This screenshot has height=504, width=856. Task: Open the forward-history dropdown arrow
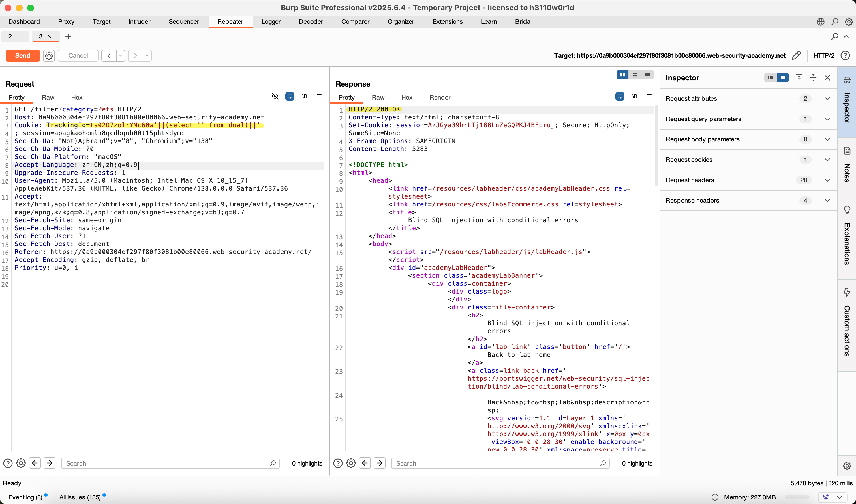click(147, 55)
